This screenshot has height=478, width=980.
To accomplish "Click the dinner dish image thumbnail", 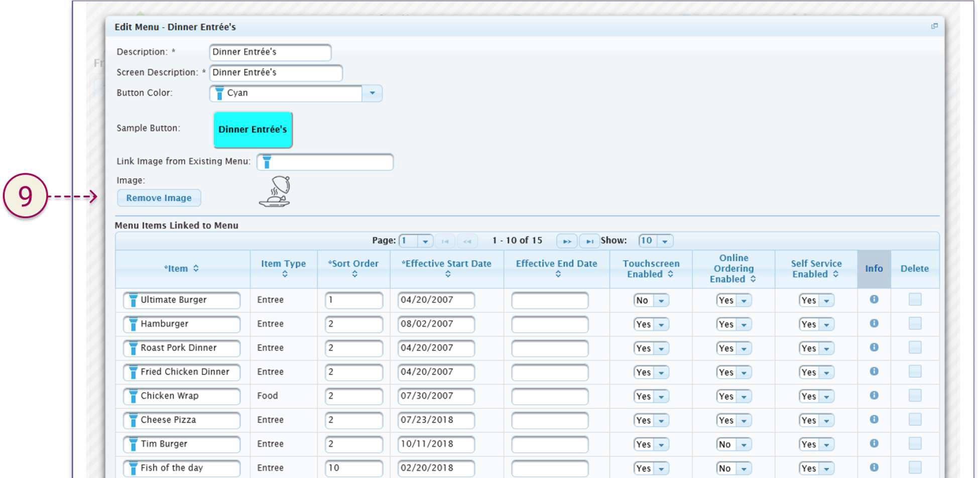I will coord(275,192).
